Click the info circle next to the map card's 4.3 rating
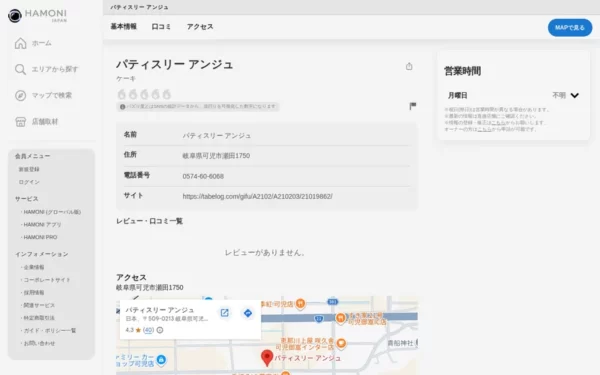The width and height of the screenshot is (600, 375). click(x=160, y=330)
